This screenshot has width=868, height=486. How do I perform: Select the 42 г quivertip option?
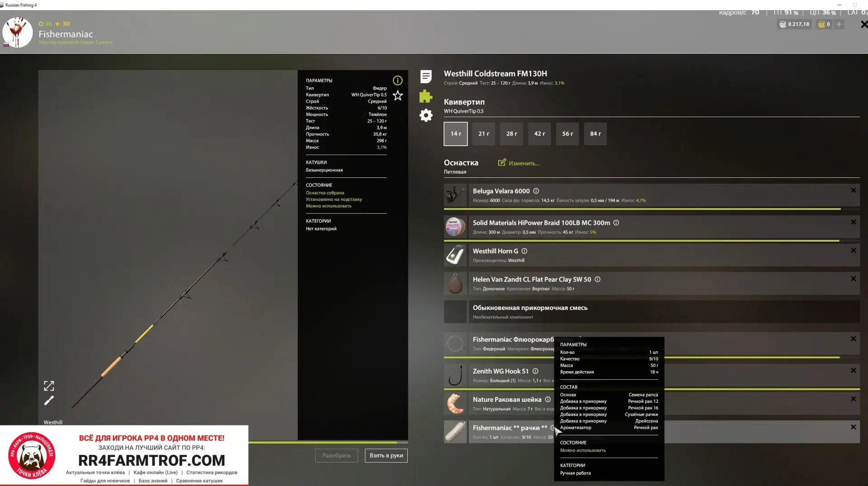539,134
